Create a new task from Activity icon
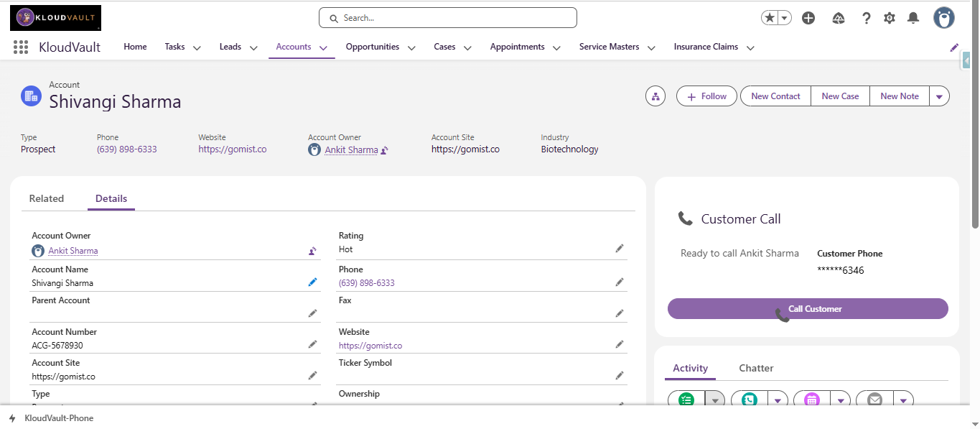This screenshot has height=429, width=980. coord(686,400)
